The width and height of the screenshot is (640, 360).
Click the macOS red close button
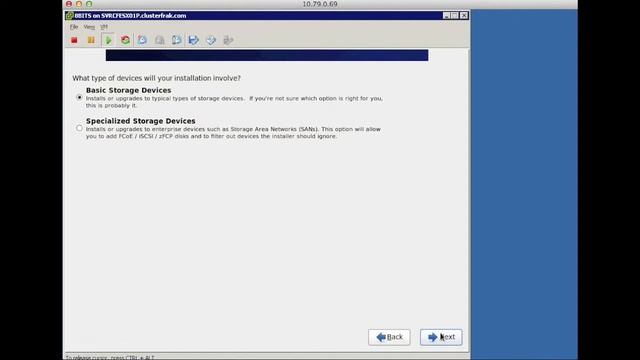pos(69,4)
